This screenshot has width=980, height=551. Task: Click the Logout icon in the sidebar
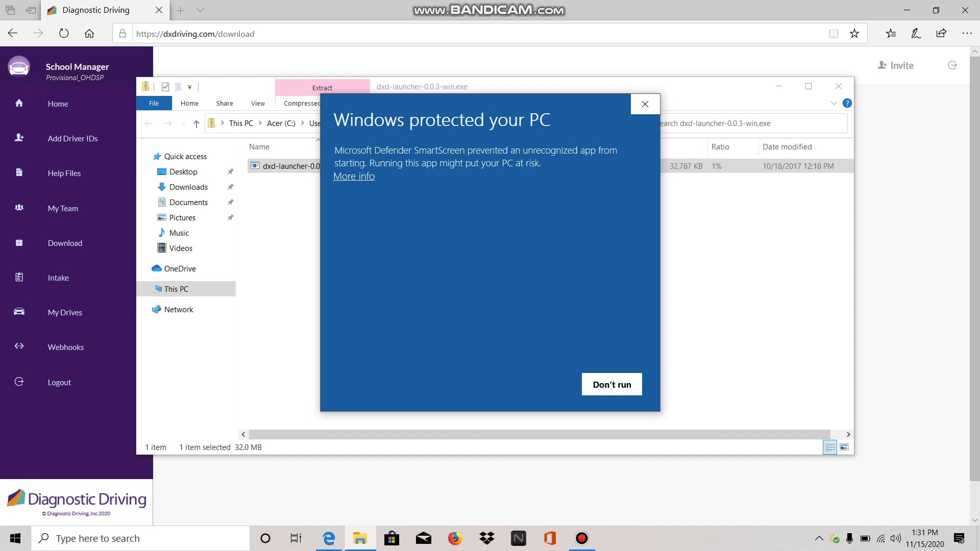19,382
